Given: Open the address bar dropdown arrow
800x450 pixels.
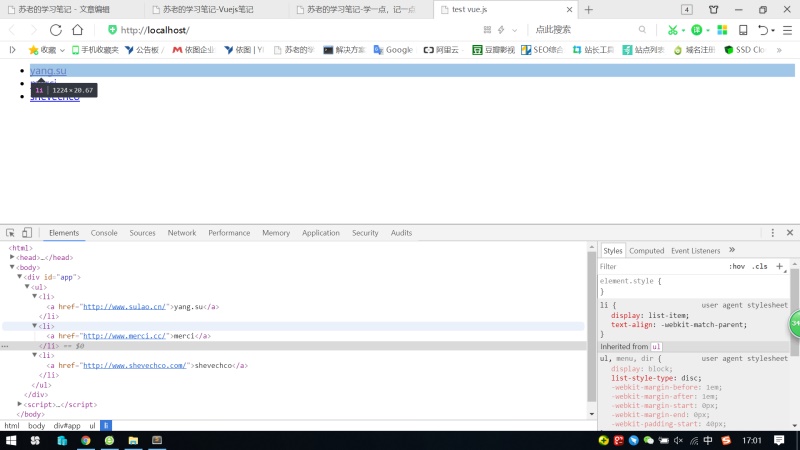Looking at the screenshot, I should point(514,30).
